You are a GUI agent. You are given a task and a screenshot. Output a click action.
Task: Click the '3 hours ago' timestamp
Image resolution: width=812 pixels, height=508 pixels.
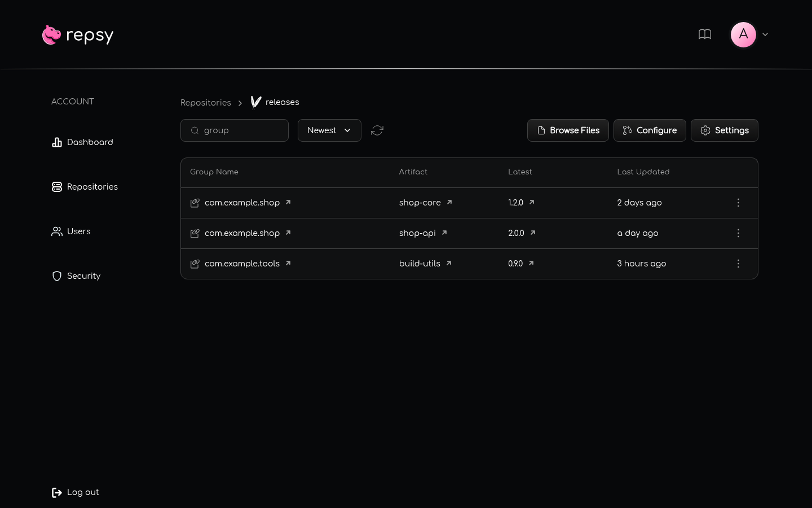(642, 264)
